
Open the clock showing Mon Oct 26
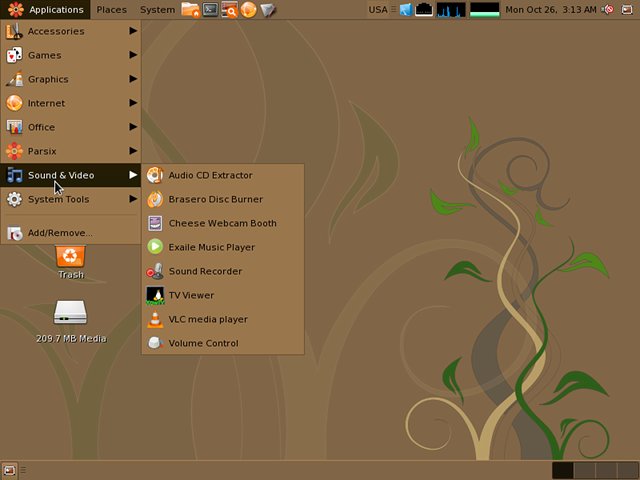pyautogui.click(x=551, y=9)
